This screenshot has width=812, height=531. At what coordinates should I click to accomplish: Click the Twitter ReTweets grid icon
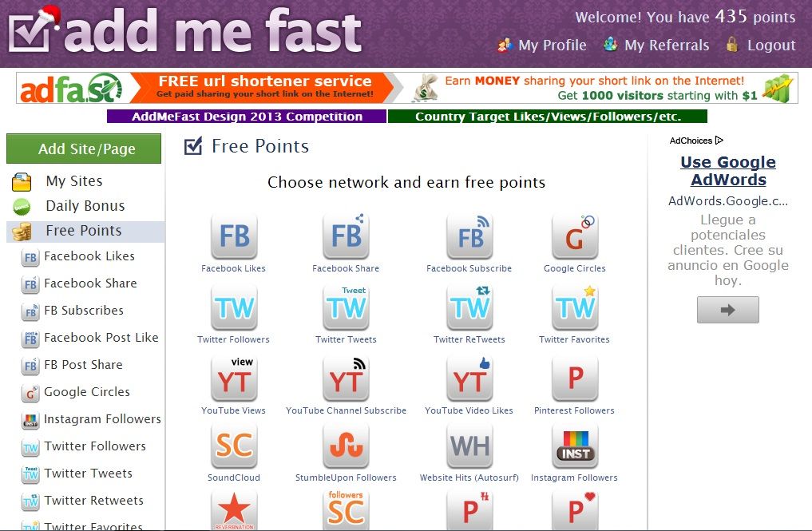[x=469, y=307]
